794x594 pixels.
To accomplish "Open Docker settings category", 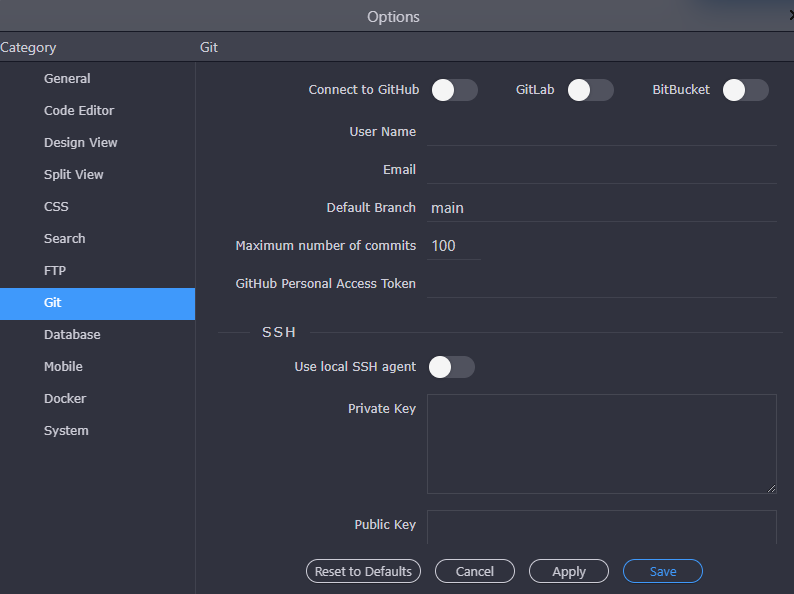I will point(65,399).
